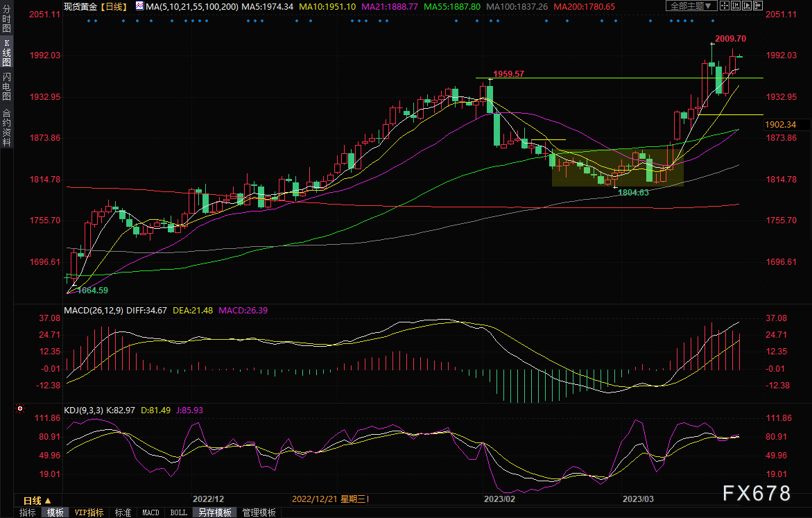Click the MA55:1887.80 value
The image size is (812, 518).
coord(452,7)
